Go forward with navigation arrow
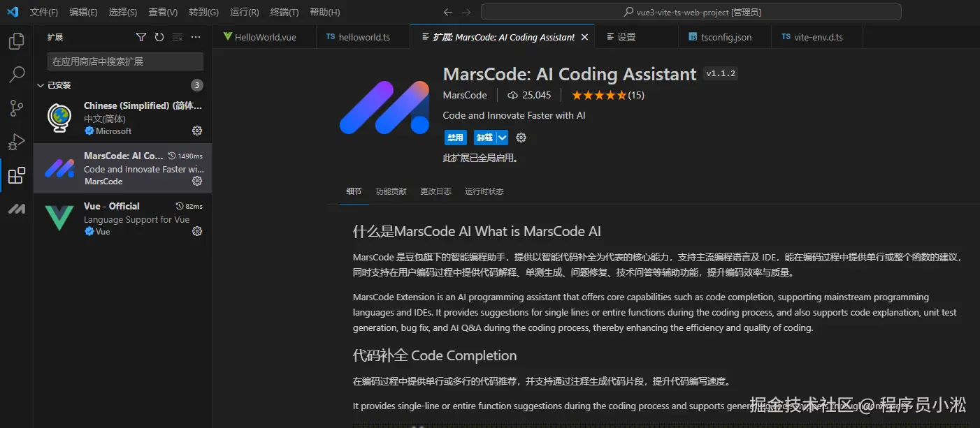 (466, 12)
